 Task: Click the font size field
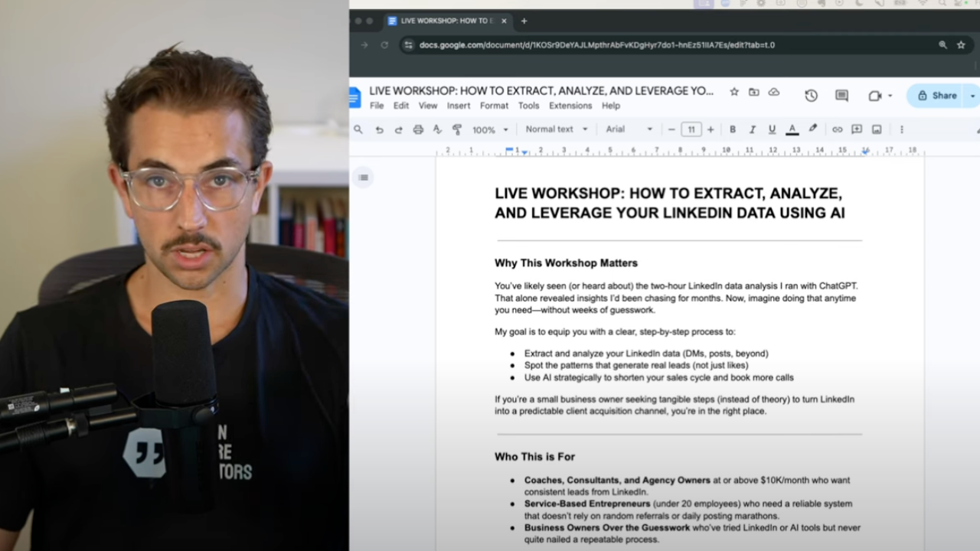point(691,129)
